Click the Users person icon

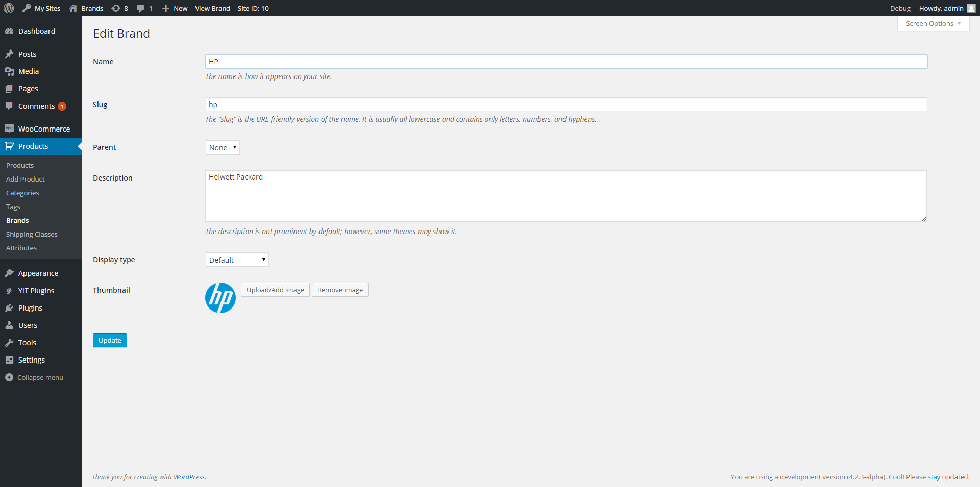tap(9, 325)
